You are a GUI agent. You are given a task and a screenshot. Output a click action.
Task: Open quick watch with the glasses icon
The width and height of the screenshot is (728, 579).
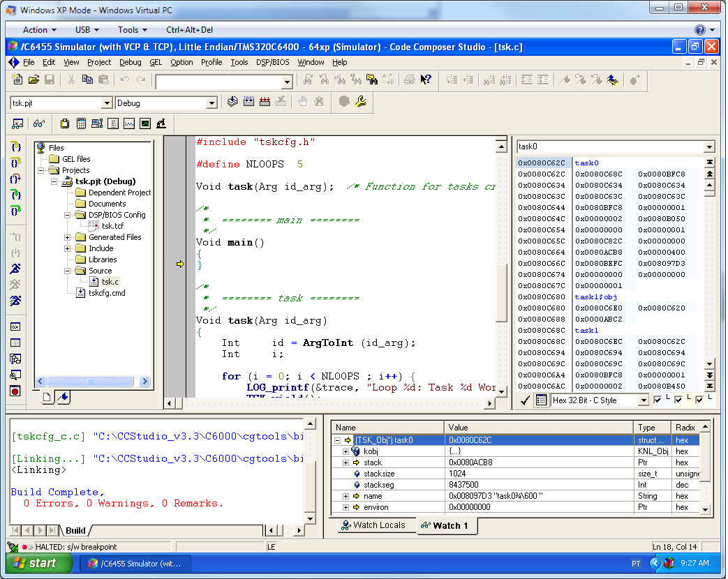click(39, 123)
